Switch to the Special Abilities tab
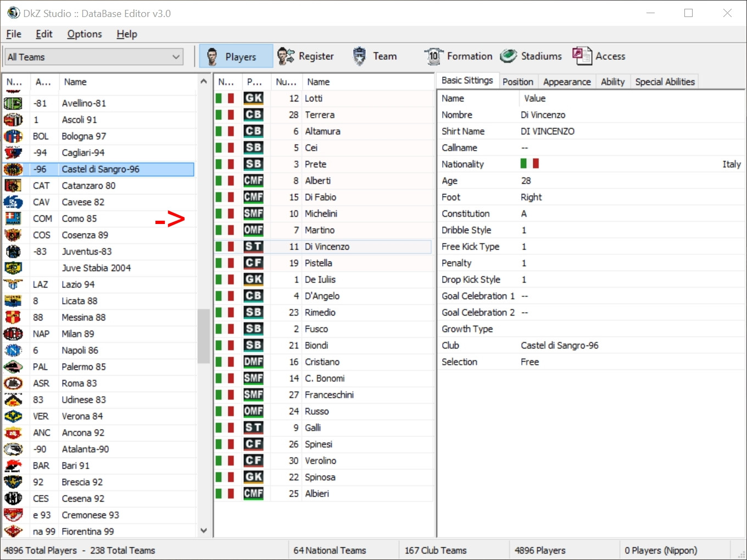Image resolution: width=747 pixels, height=560 pixels. tap(665, 82)
